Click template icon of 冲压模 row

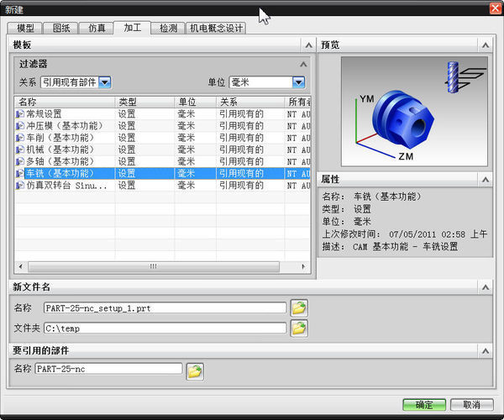tap(20, 126)
